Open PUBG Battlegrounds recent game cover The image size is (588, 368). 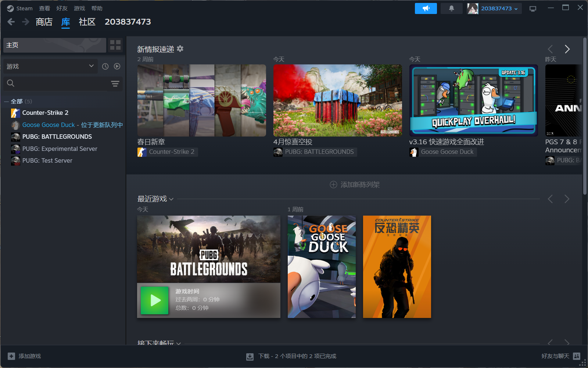209,249
